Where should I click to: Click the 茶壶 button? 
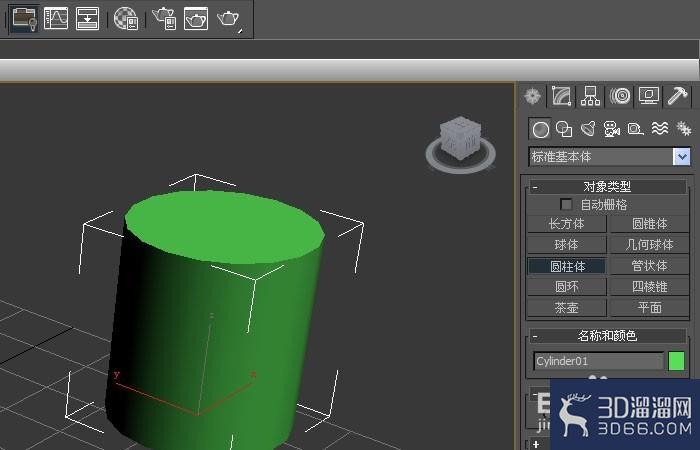click(x=567, y=308)
